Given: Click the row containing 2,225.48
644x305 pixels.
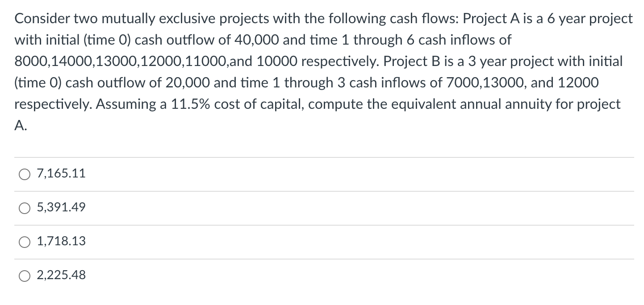Looking at the screenshot, I should pyautogui.click(x=313, y=276).
